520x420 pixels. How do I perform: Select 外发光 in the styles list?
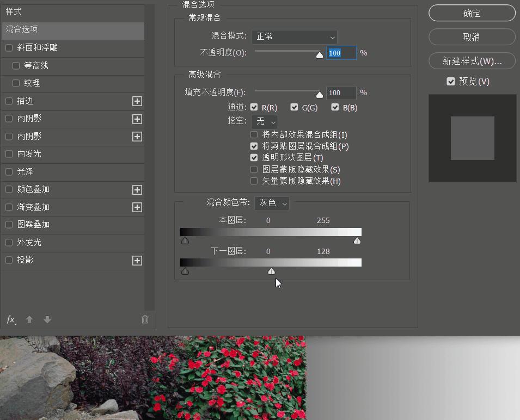tap(29, 243)
